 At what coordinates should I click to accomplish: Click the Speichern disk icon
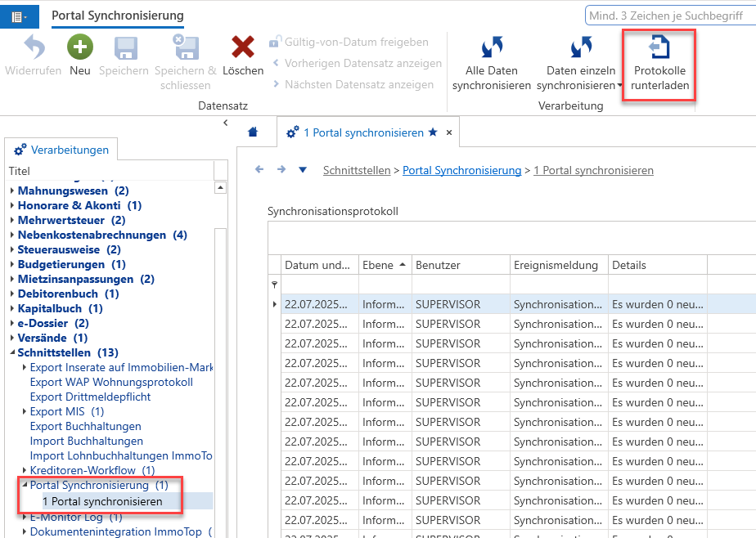coord(125,48)
